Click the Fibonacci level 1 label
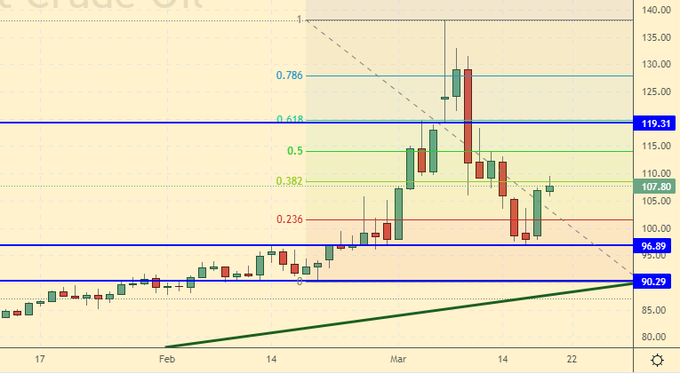The width and height of the screenshot is (680, 374). [x=299, y=19]
